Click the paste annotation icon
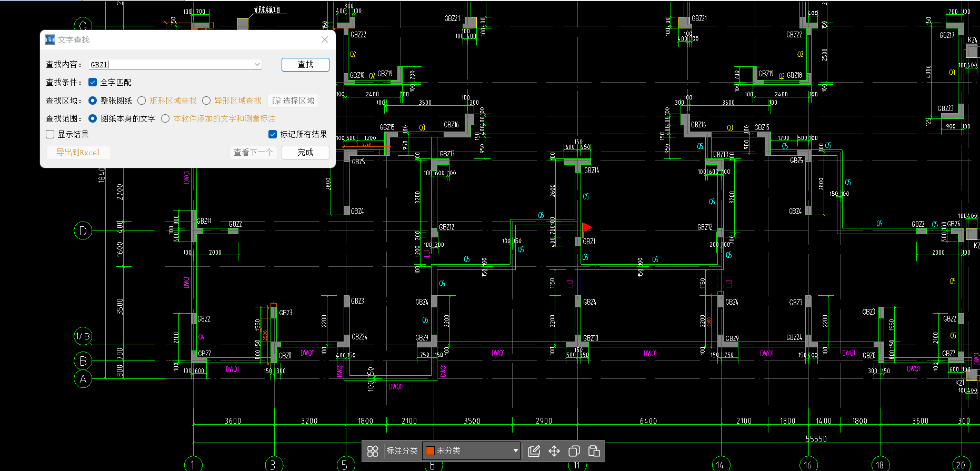This screenshot has height=471, width=980. point(594,451)
